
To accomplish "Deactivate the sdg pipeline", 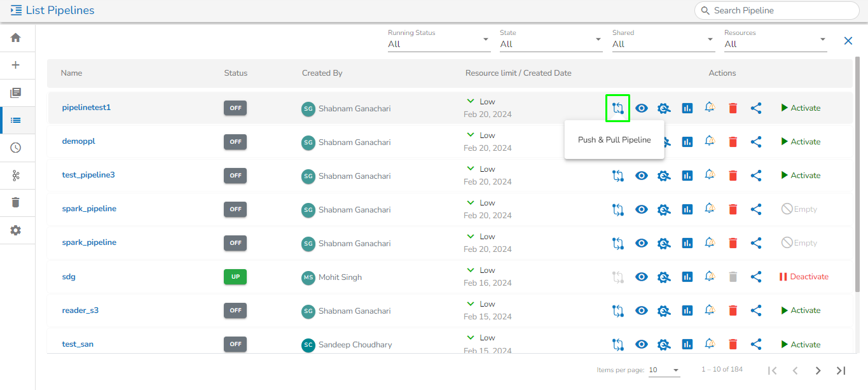I will 804,277.
